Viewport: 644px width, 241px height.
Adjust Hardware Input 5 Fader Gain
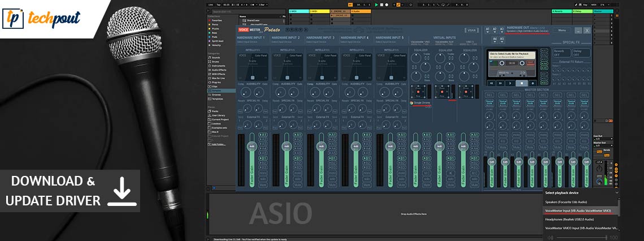coord(390,147)
